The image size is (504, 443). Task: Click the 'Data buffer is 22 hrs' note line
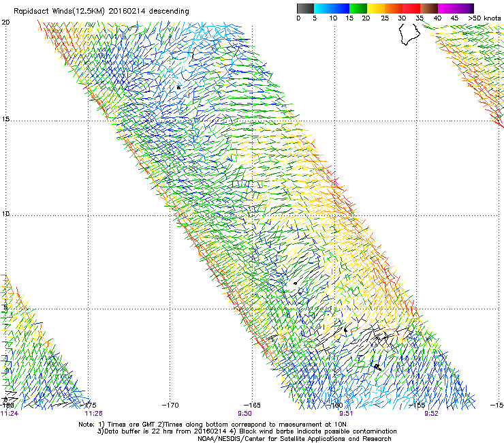pyautogui.click(x=247, y=431)
